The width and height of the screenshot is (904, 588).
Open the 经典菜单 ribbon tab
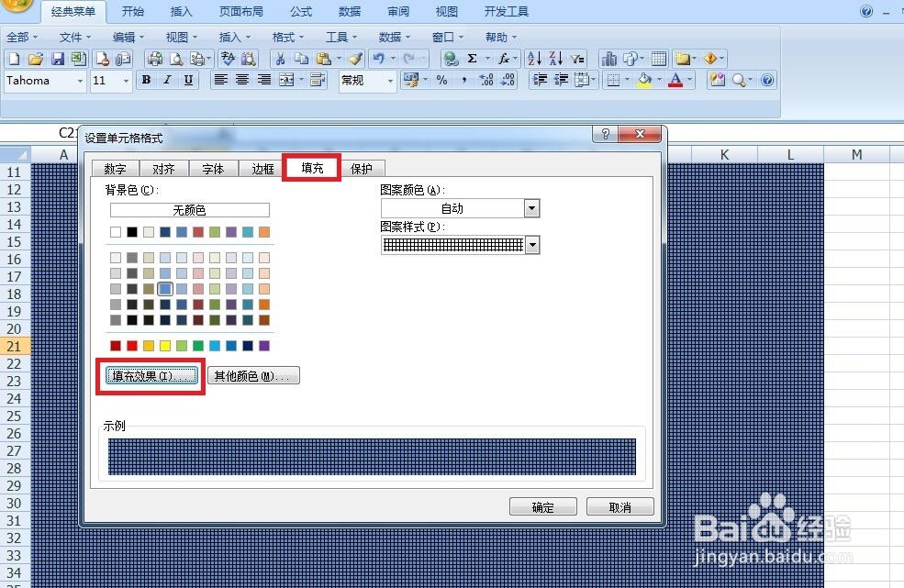click(x=73, y=12)
